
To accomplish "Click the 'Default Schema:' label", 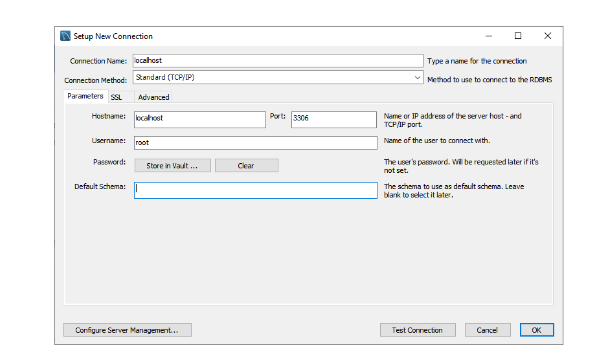I will tap(100, 186).
